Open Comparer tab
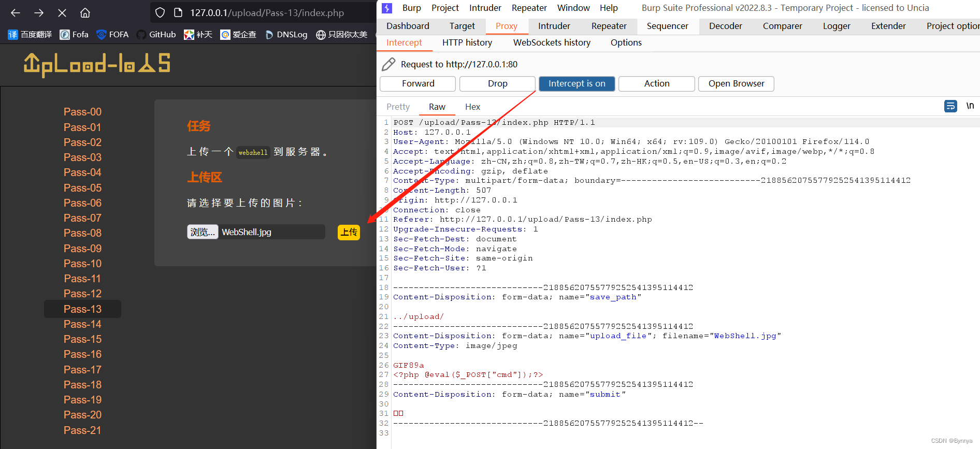Screen dimensions: 980x449 [782, 26]
